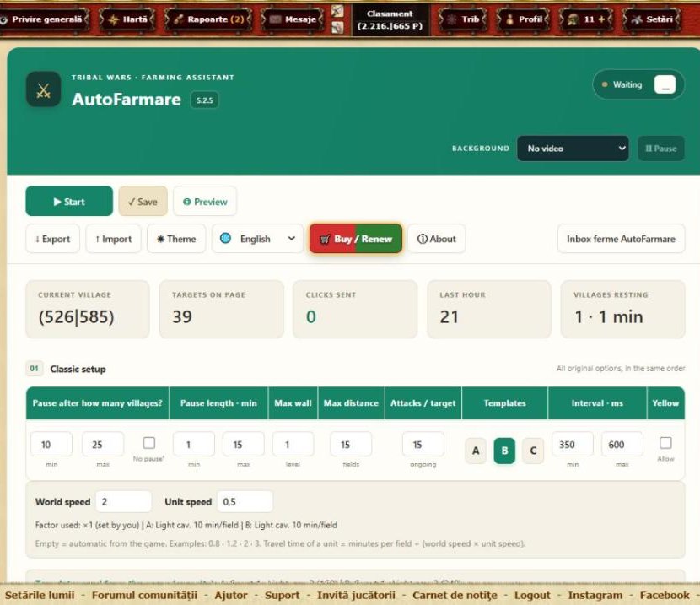Screen dimensions: 700x605
Task: Toggle the No pause checkbox
Action: (149, 443)
